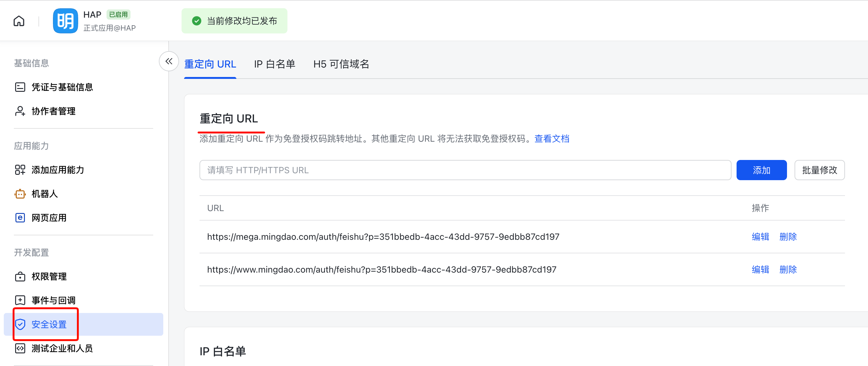Click the HAP app logo icon
The image size is (868, 366).
[x=65, y=21]
